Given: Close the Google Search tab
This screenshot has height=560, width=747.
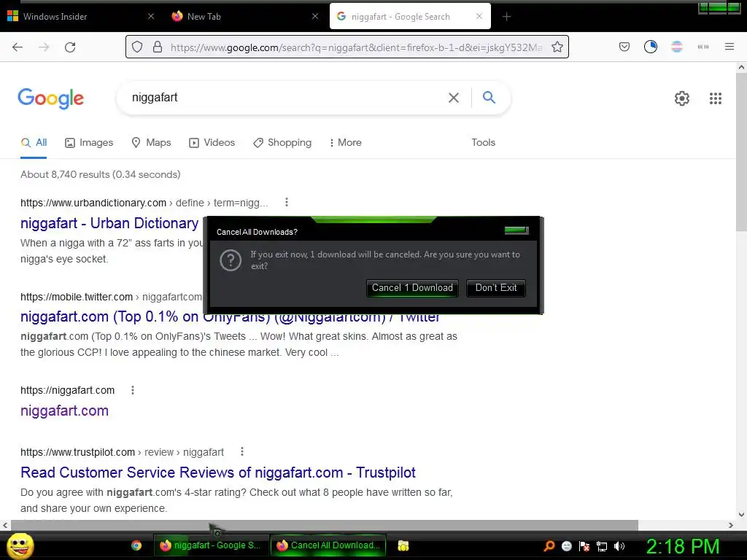Looking at the screenshot, I should click(x=479, y=16).
